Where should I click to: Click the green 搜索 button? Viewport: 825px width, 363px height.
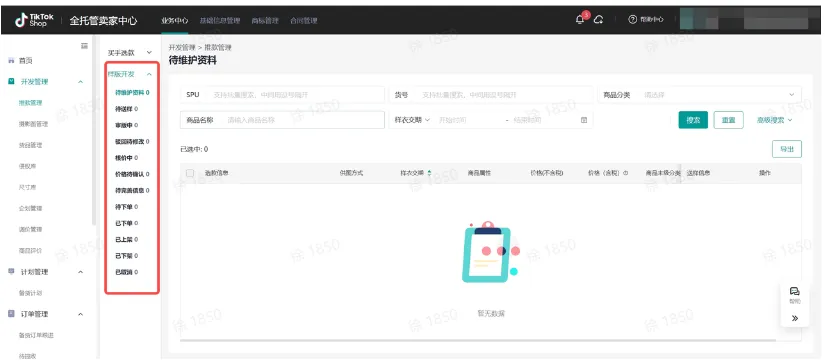coord(693,120)
